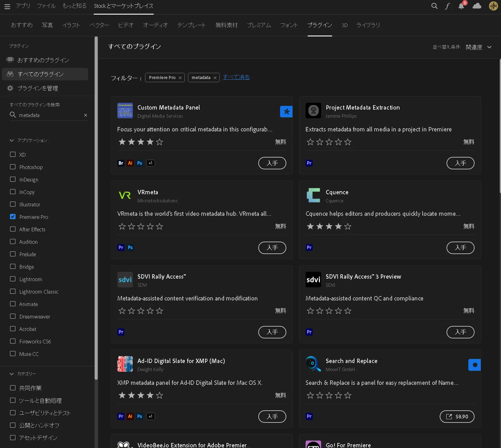Open the hamburger menu icon
The height and width of the screenshot is (448, 501).
pyautogui.click(x=7, y=6)
